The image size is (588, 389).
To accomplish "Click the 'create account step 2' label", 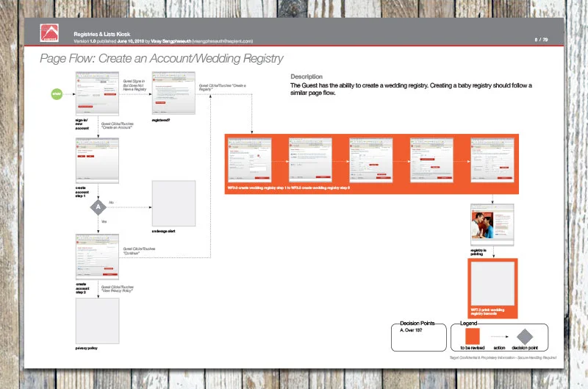I will [82, 288].
